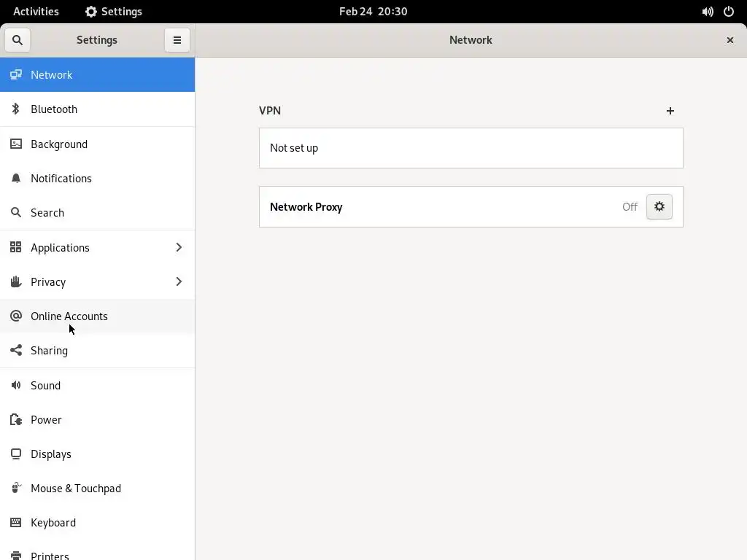Click the Network Proxy 'Off' status
Image resolution: width=747 pixels, height=560 pixels.
tap(630, 206)
